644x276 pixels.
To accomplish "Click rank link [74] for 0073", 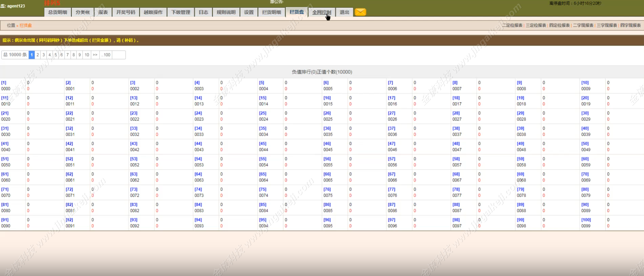I will (x=198, y=189).
